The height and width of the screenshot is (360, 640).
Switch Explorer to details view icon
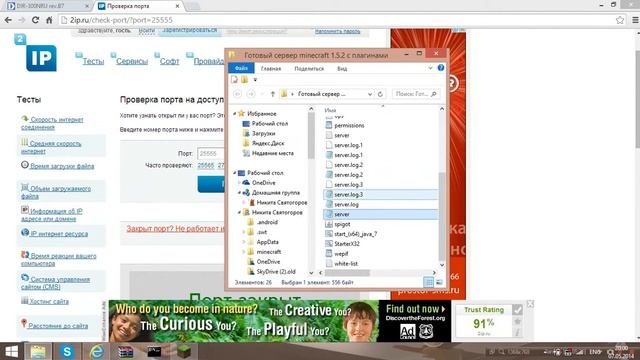(428, 282)
